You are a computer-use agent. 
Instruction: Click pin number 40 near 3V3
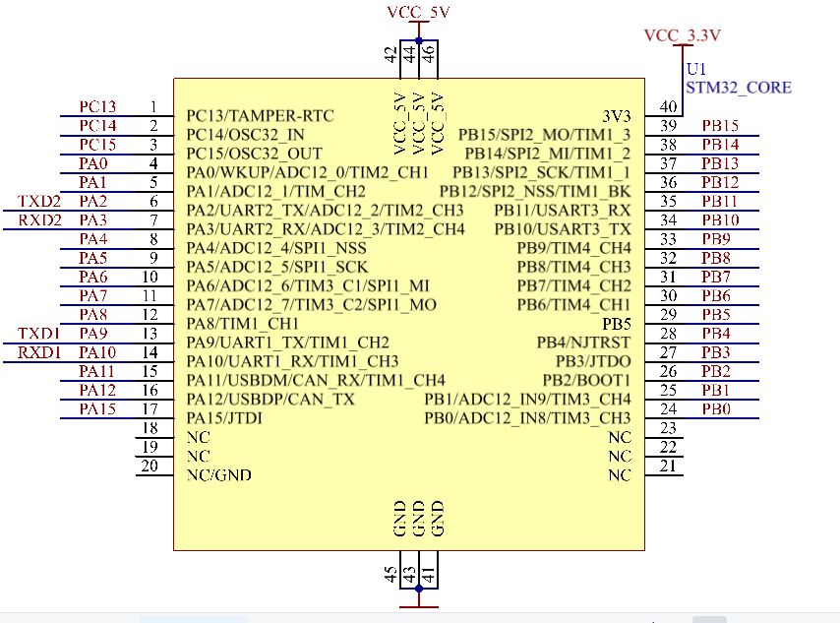pyautogui.click(x=668, y=106)
